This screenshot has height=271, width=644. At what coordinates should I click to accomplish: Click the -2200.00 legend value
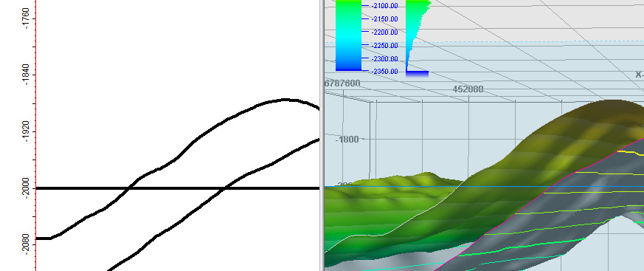click(x=384, y=32)
